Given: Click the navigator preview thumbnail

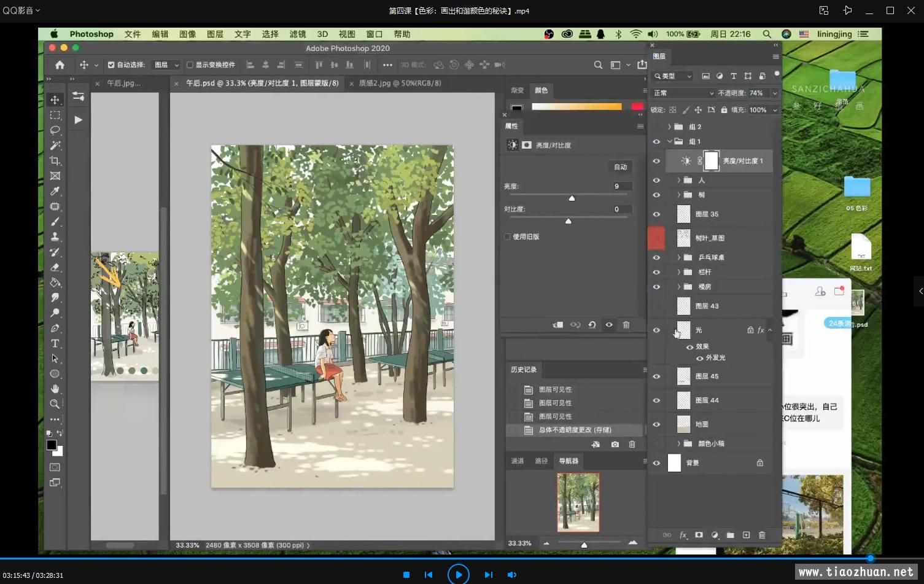Looking at the screenshot, I should [x=578, y=502].
